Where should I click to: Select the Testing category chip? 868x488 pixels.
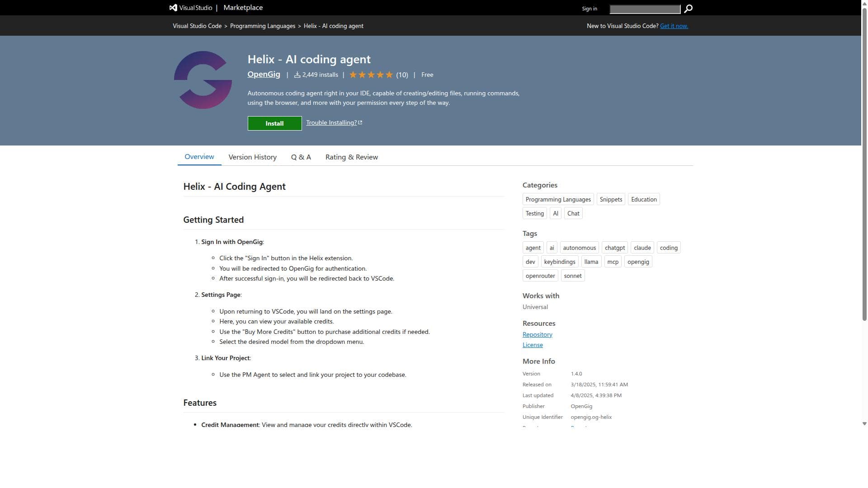pyautogui.click(x=534, y=213)
